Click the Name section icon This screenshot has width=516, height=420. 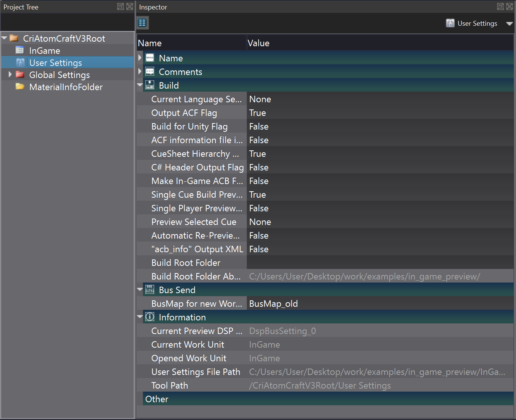coord(150,58)
